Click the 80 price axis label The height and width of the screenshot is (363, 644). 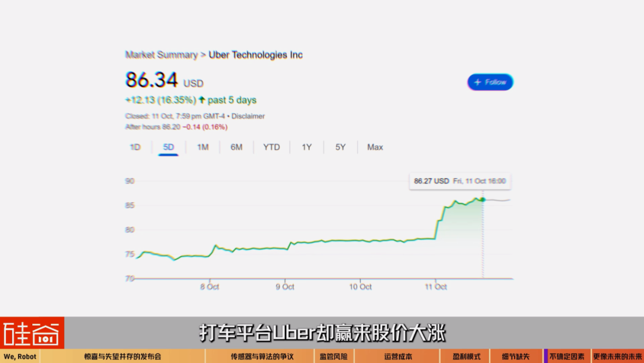pyautogui.click(x=130, y=230)
